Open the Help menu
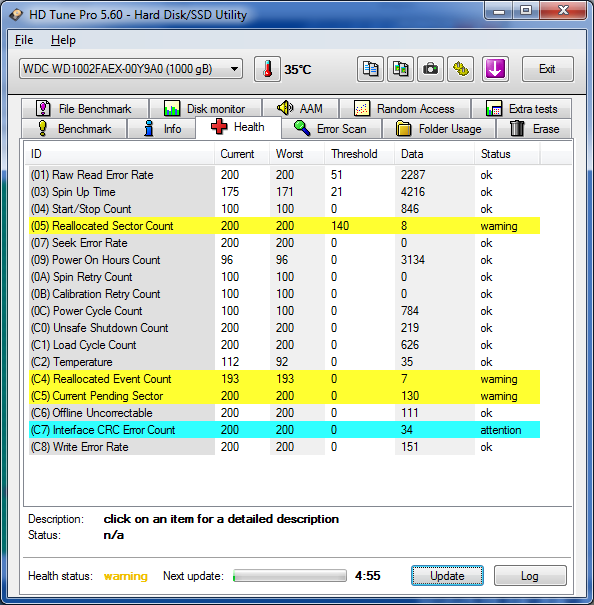 63,40
